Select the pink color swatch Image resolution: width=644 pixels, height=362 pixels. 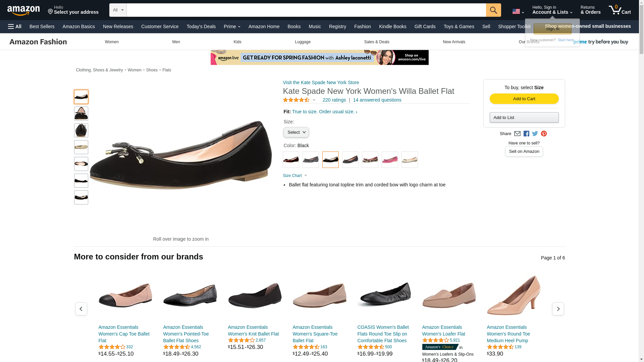point(389,160)
